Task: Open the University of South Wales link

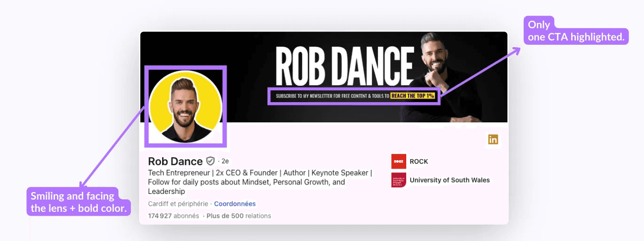Action: click(x=450, y=180)
